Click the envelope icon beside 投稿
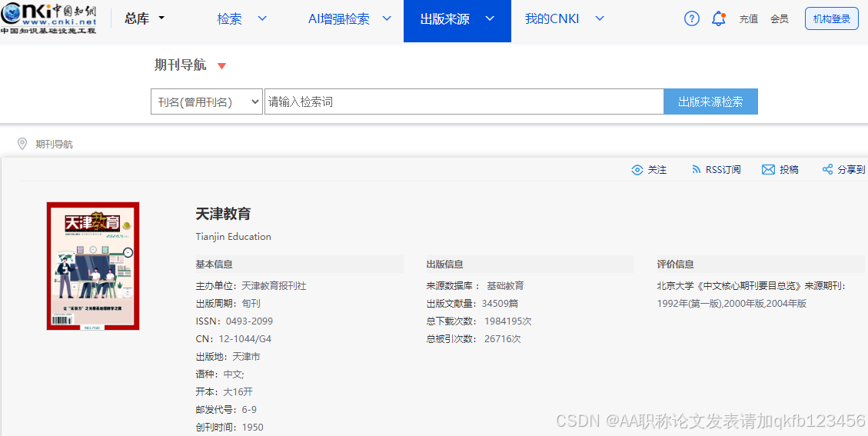The width and height of the screenshot is (868, 436). coord(768,170)
